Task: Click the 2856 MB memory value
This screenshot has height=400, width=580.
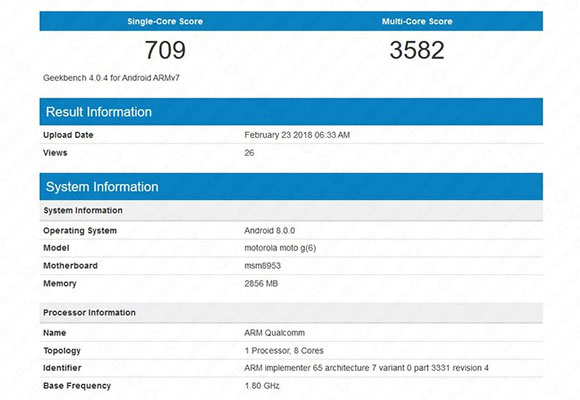Action: pos(261,283)
